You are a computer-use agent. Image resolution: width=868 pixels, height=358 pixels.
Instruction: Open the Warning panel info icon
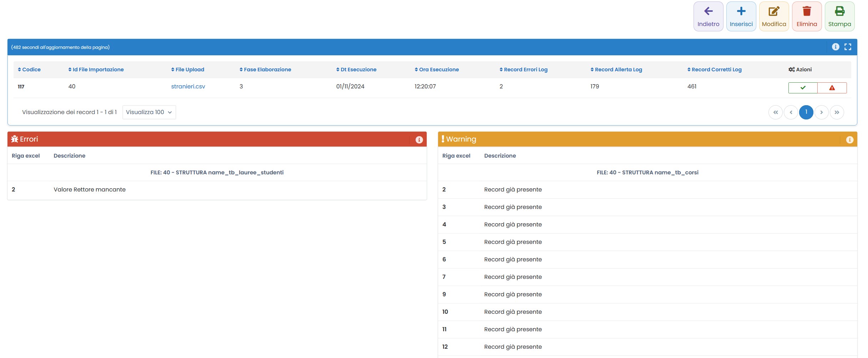[x=850, y=140]
